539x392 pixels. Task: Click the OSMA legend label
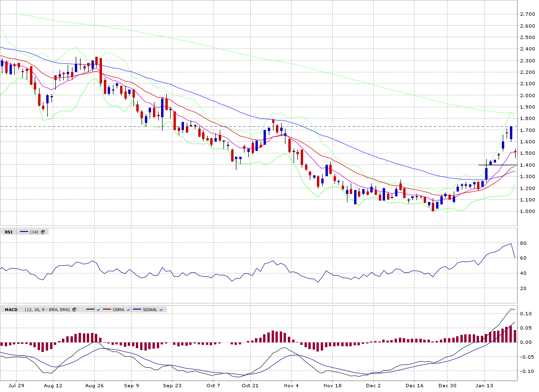point(118,310)
